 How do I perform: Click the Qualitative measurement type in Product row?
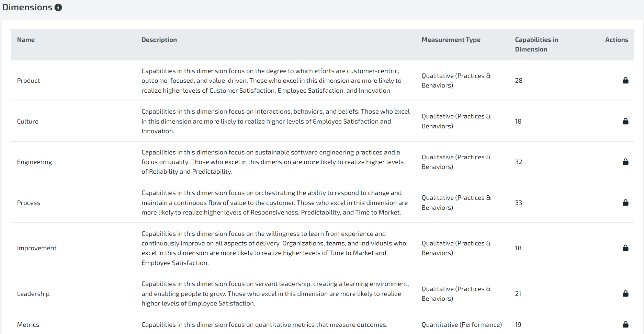pos(456,81)
